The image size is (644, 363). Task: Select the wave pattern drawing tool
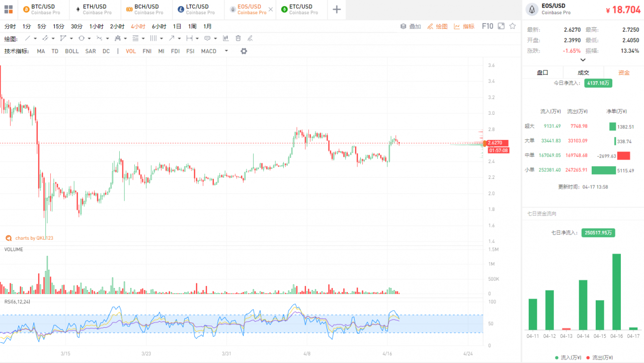[x=99, y=38]
